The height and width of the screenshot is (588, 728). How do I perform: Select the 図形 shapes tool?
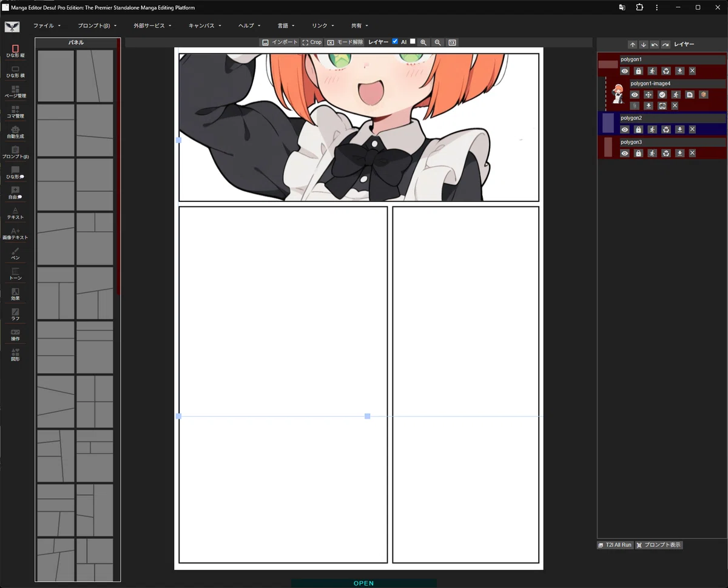coord(15,355)
